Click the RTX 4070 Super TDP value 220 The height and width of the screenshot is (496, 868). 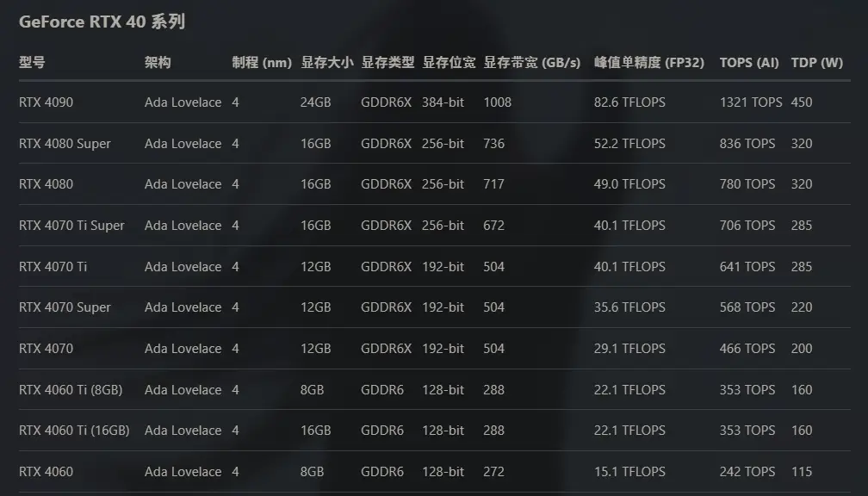coord(802,307)
